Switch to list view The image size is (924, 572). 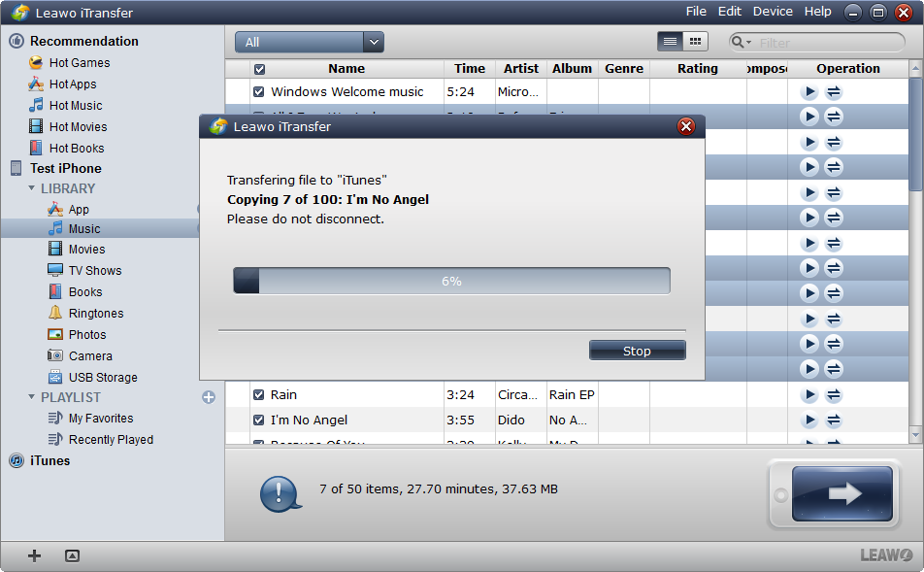tap(670, 42)
